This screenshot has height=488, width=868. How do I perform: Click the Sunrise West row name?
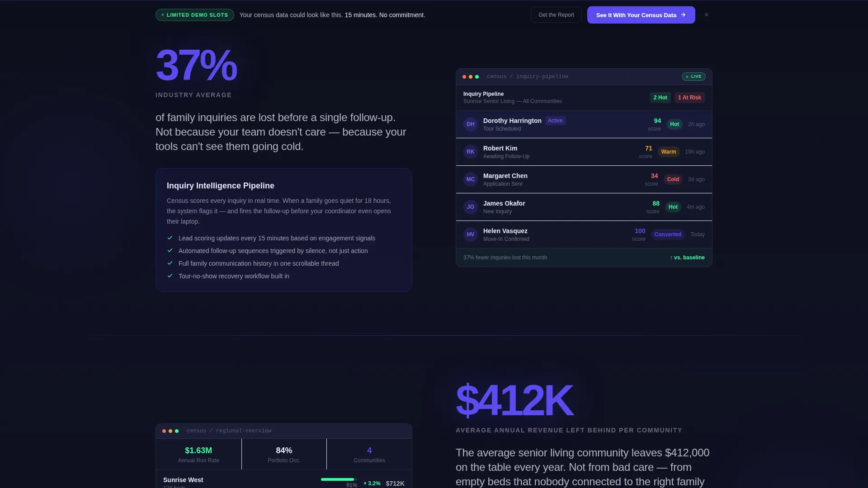(183, 480)
